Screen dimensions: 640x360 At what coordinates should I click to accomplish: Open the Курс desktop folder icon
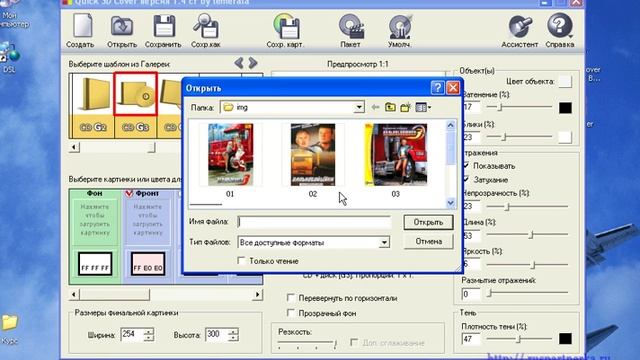pos(9,329)
